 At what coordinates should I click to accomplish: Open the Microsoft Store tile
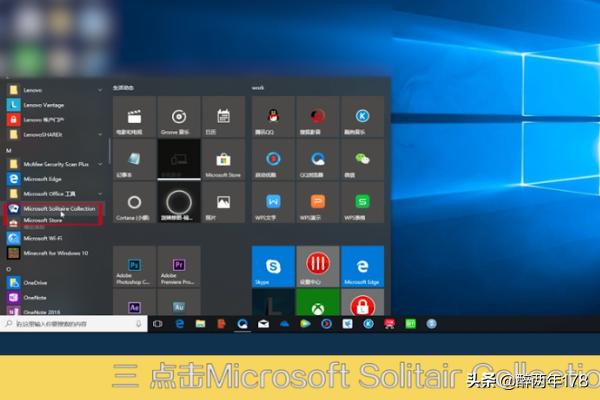click(223, 160)
